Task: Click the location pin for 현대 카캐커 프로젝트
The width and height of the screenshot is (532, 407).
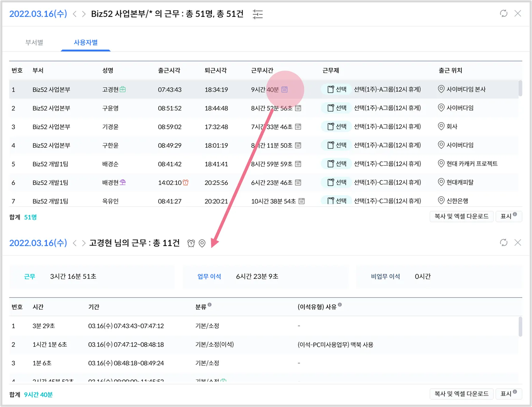Action: 441,163
